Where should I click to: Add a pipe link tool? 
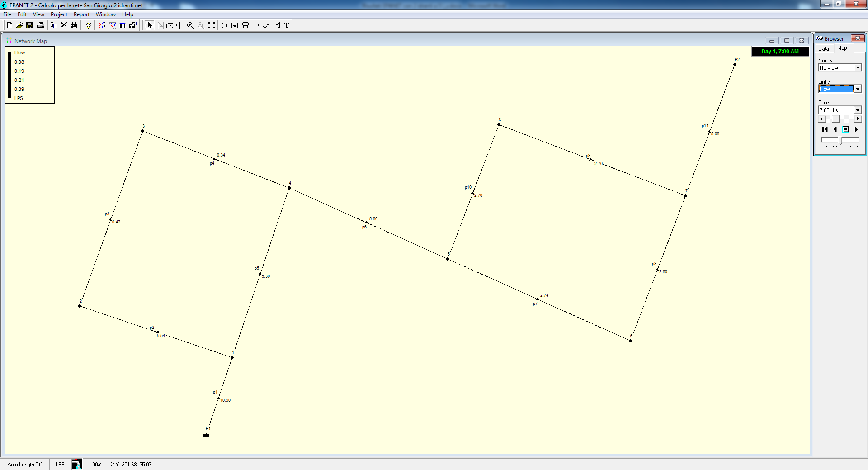(x=255, y=25)
